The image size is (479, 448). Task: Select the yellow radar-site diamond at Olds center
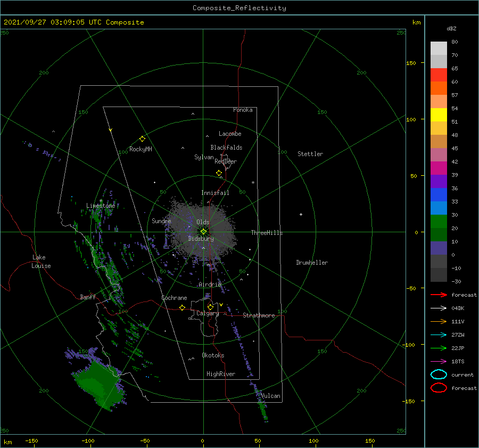pos(203,232)
